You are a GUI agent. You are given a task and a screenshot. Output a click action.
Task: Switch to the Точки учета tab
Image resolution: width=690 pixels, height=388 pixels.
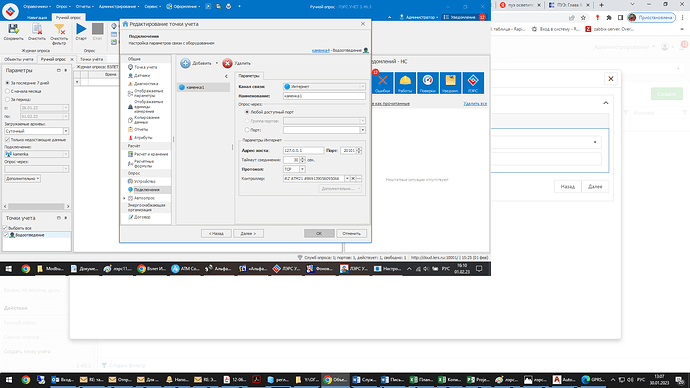tap(92, 59)
